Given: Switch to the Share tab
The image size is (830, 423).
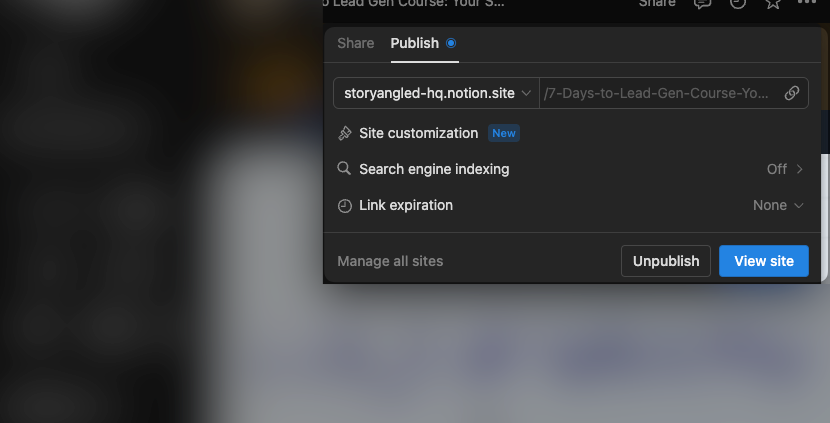Looking at the screenshot, I should [356, 43].
